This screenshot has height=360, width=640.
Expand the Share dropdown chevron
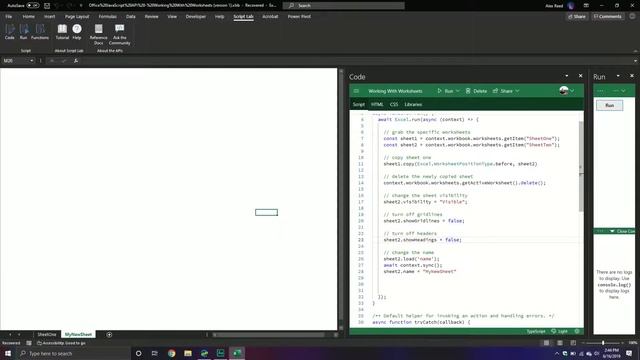point(517,91)
